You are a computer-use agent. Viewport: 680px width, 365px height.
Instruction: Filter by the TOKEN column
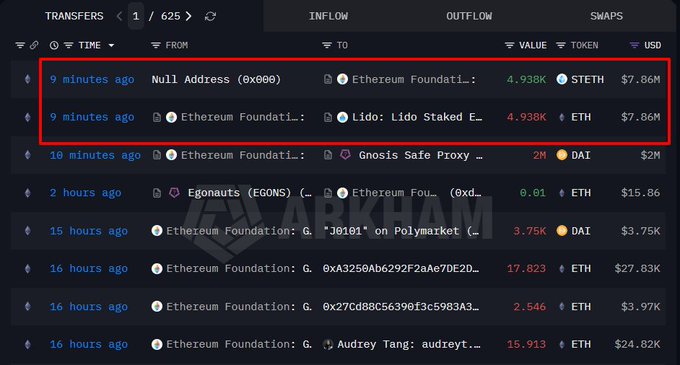click(561, 45)
